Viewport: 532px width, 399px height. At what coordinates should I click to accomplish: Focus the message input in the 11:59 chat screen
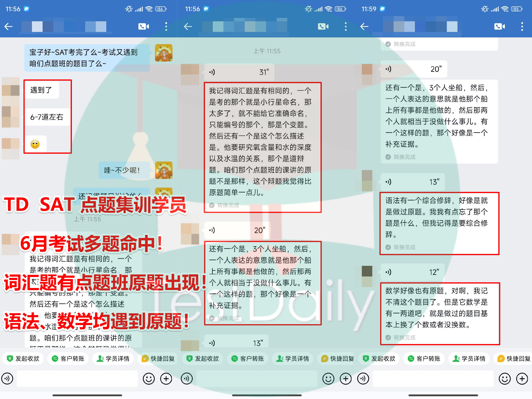click(433, 379)
